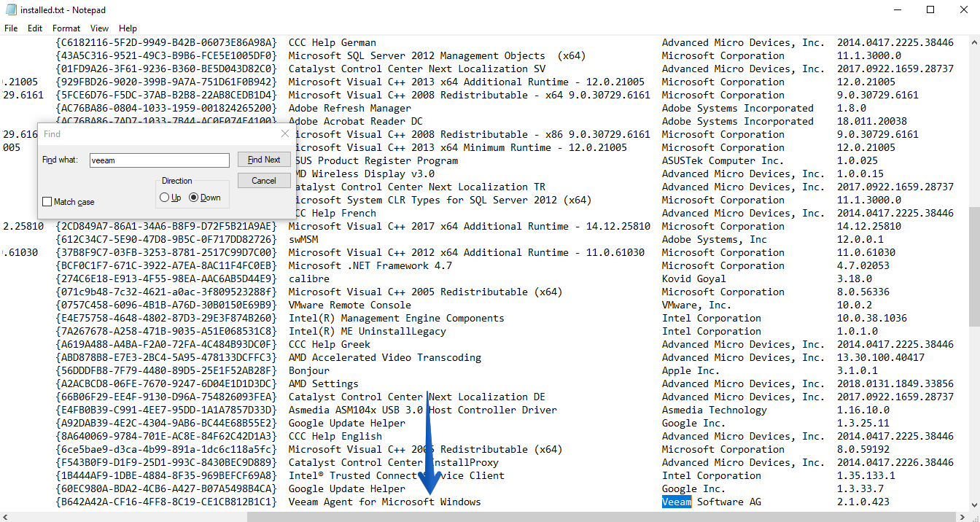Viewport: 980px width, 522px height.
Task: Open the Format menu
Action: pos(66,28)
